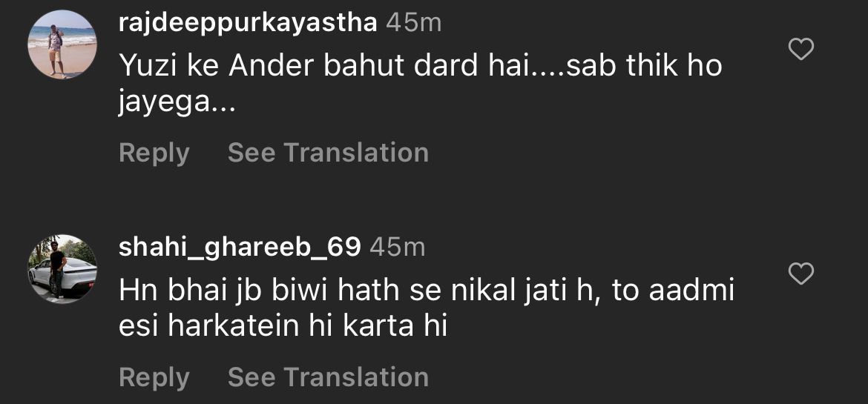The image size is (868, 404).
Task: Open shahi_ghareeb_69's white car profile picture
Action: [x=62, y=268]
